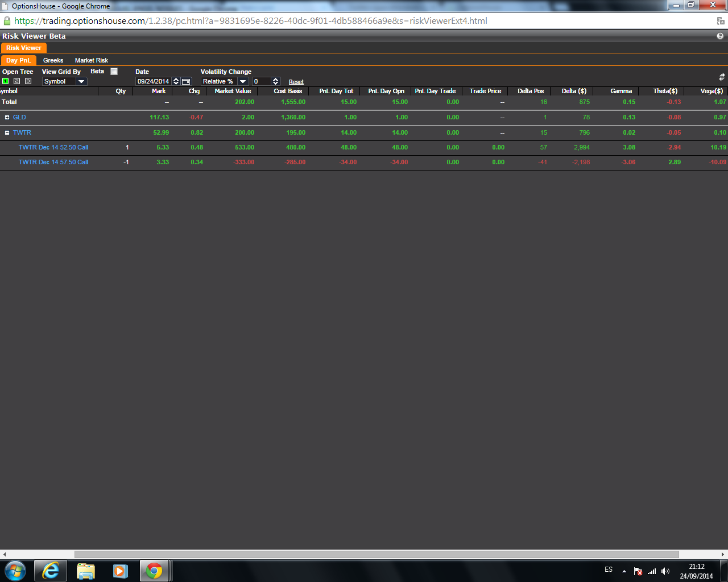The image size is (728, 582).
Task: Open Windows Explorer from taskbar
Action: [x=85, y=570]
